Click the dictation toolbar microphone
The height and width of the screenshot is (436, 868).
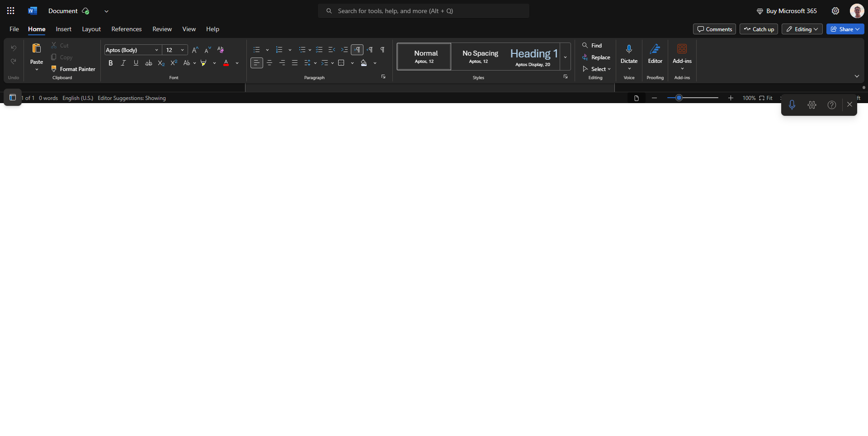(792, 105)
